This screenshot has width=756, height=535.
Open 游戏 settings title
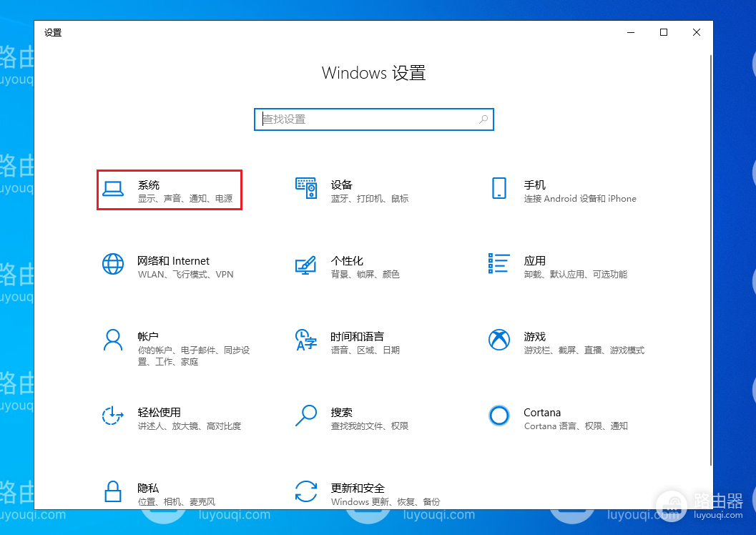coord(535,336)
